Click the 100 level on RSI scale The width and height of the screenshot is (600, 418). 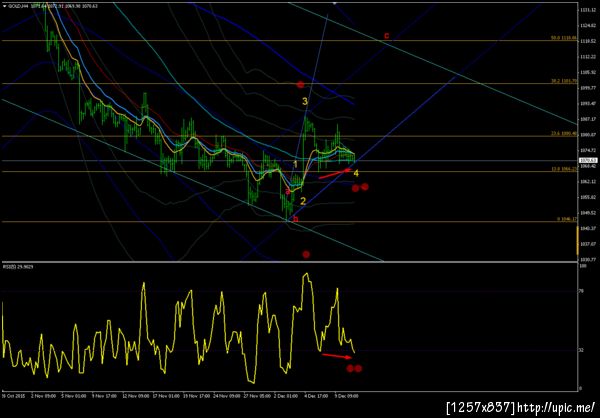(582, 265)
